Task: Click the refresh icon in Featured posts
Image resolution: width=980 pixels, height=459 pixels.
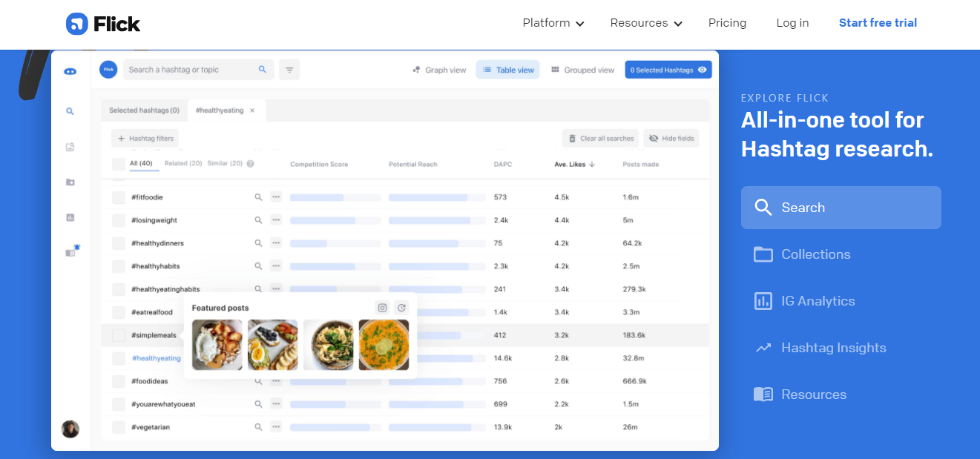Action: 401,308
